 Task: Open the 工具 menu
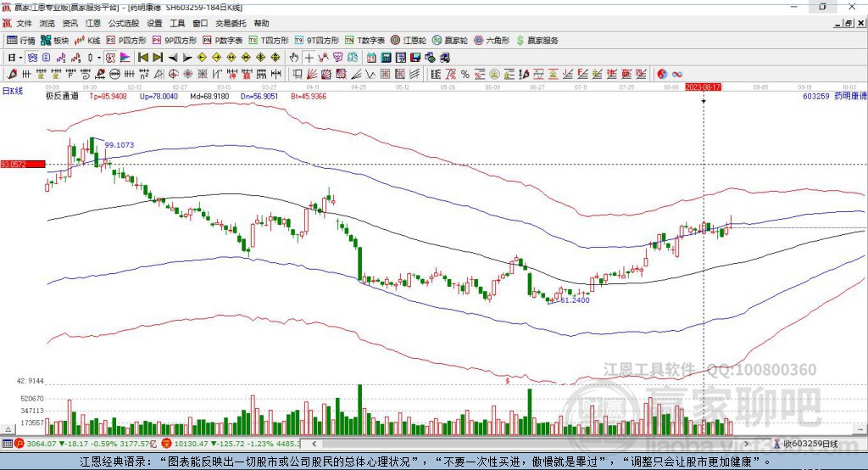pos(177,23)
